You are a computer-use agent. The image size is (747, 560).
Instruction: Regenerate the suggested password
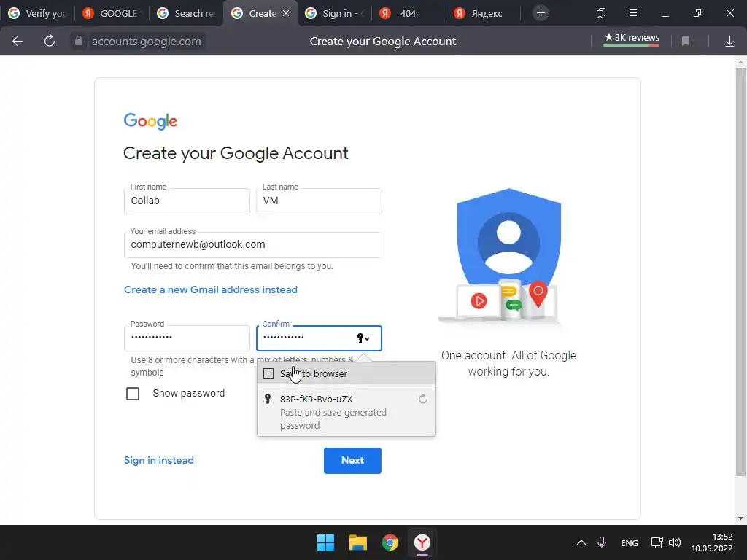pyautogui.click(x=422, y=399)
